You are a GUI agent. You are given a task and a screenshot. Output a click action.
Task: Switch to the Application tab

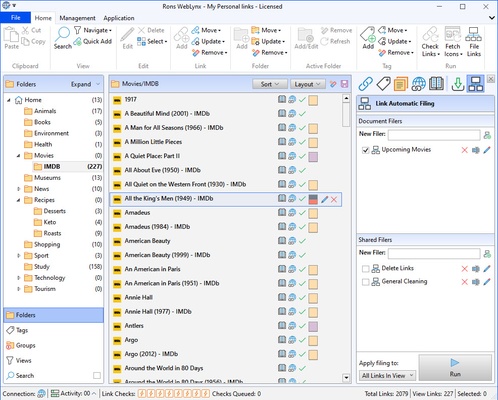tap(119, 18)
